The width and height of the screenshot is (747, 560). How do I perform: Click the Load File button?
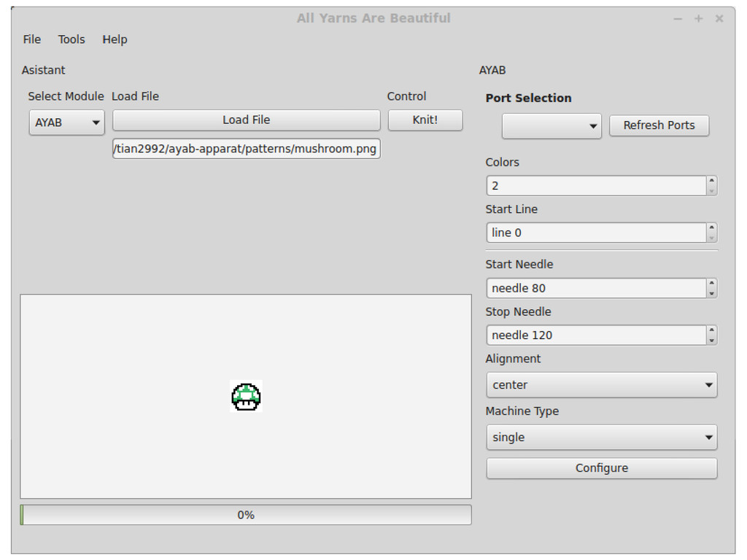pos(247,120)
